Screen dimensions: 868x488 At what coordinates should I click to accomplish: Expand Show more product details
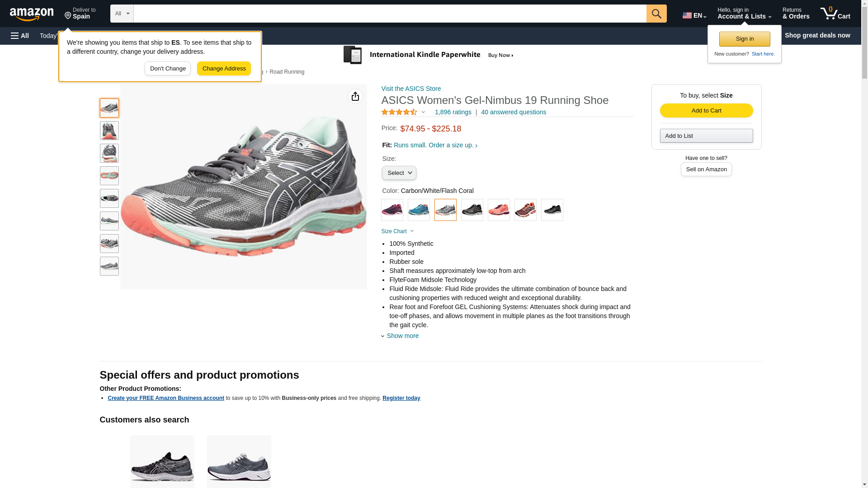tap(402, 336)
